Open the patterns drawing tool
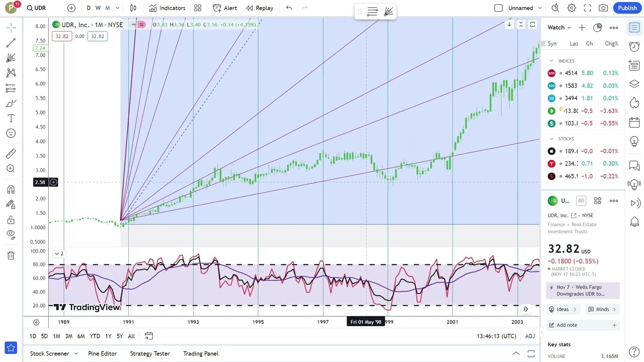The width and height of the screenshot is (644, 362). [x=11, y=73]
